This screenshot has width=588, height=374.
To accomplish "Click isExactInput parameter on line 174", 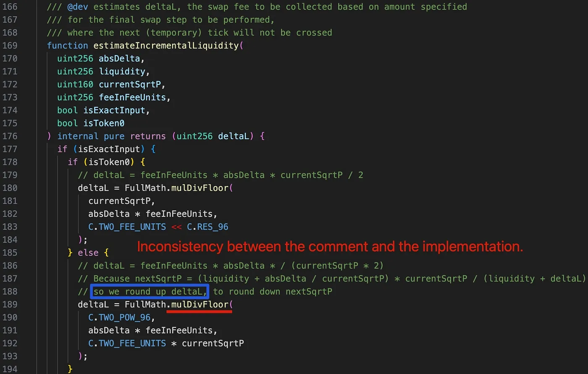I will pyautogui.click(x=114, y=111).
